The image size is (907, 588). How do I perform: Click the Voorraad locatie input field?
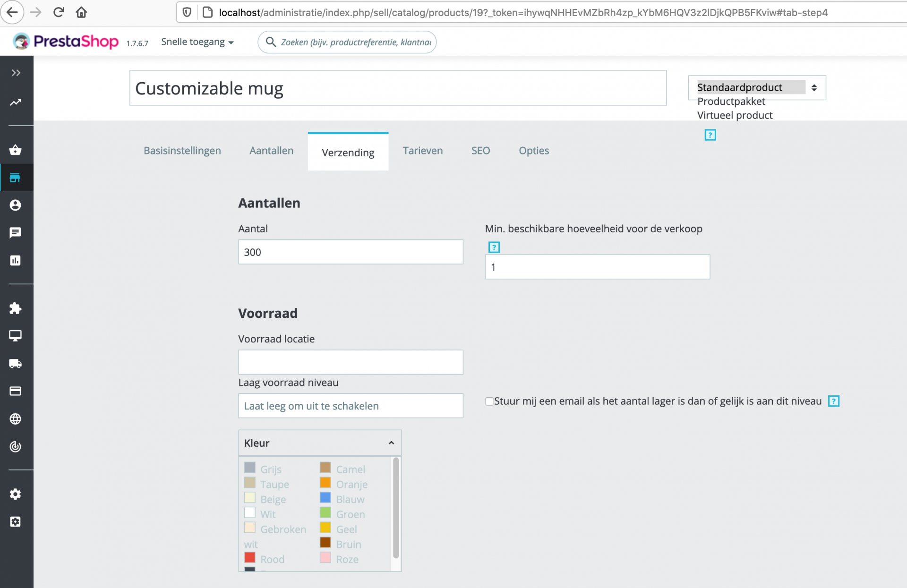click(x=350, y=362)
